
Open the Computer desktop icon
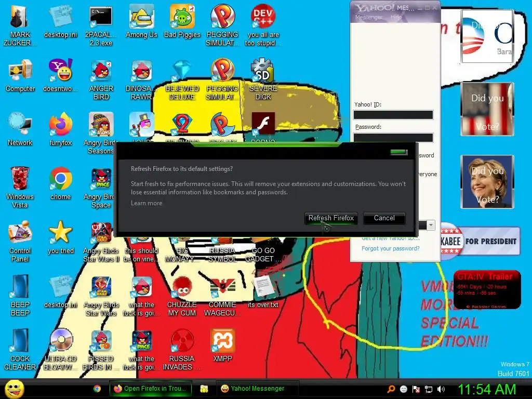point(20,75)
